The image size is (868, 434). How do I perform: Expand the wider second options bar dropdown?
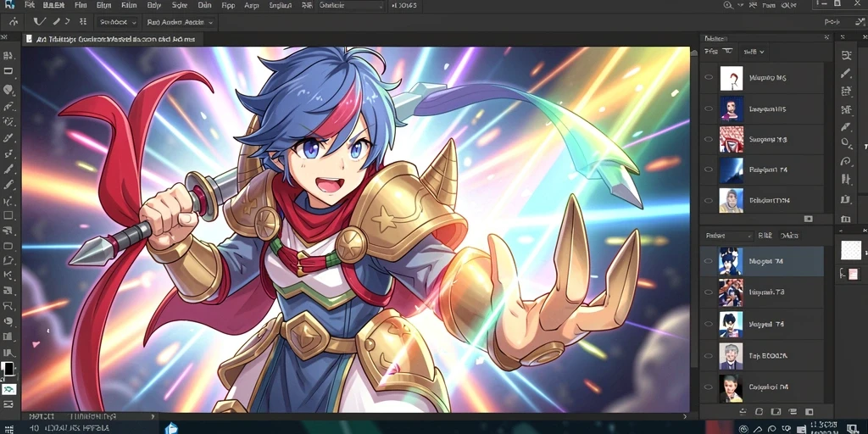coord(180,22)
